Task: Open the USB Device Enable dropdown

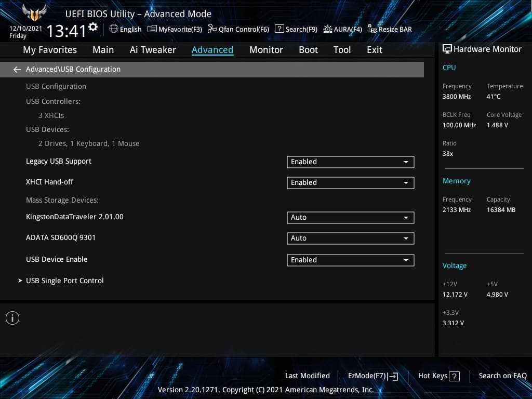Action: (x=350, y=260)
